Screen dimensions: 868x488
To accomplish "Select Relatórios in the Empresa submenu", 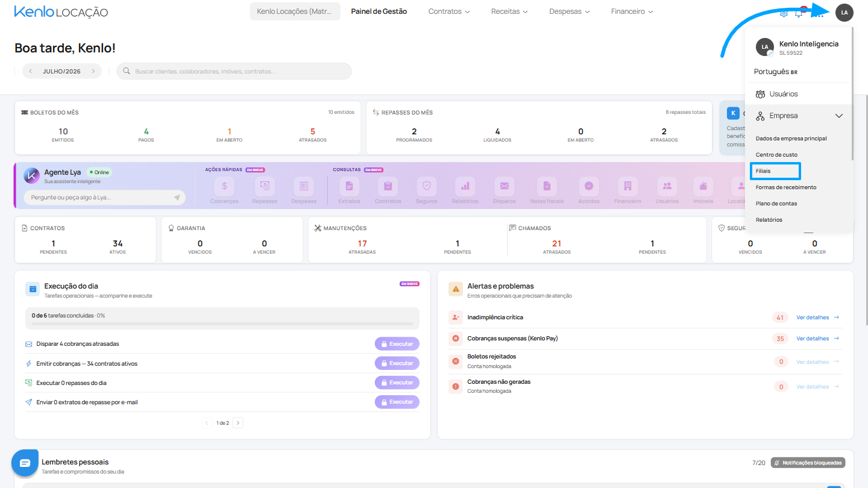I will point(769,220).
